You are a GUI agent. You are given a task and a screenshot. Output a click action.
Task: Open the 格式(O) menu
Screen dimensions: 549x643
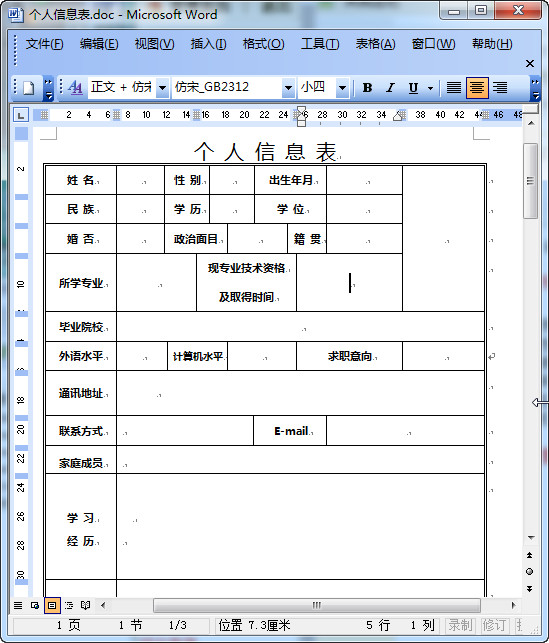[x=263, y=44]
